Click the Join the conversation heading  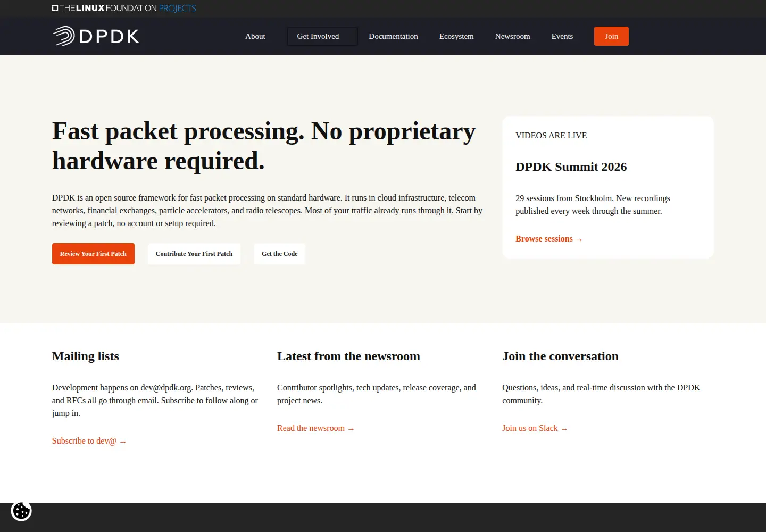point(560,356)
